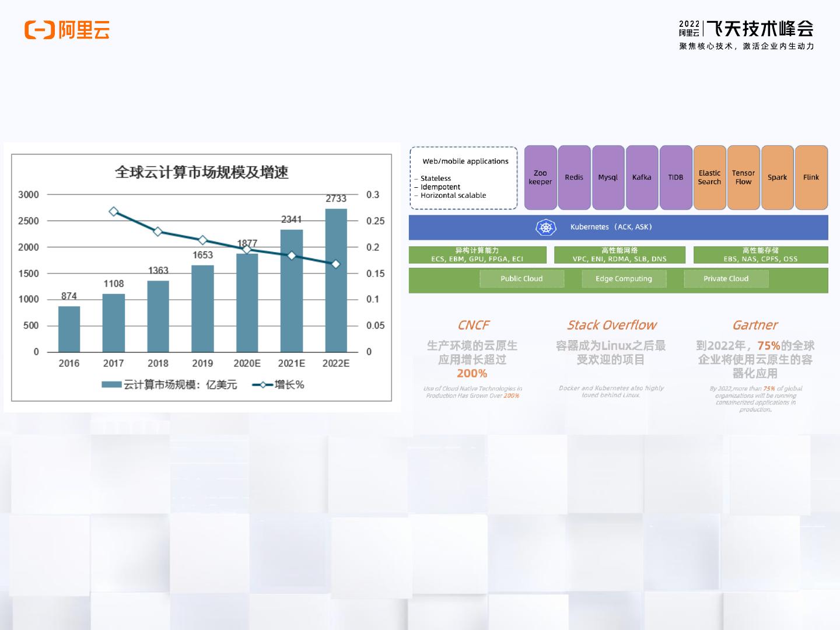This screenshot has height=630, width=840.
Task: Click the Flink box
Action: (811, 177)
